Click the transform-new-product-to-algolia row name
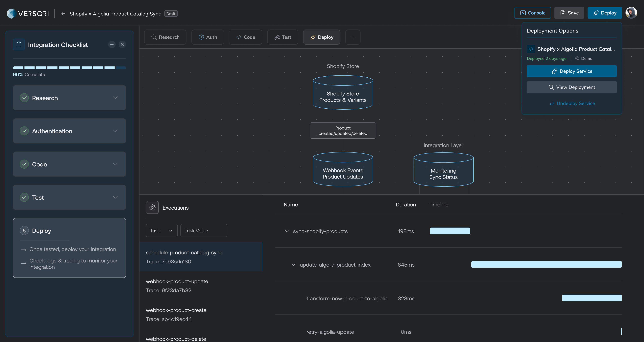 (x=347, y=298)
